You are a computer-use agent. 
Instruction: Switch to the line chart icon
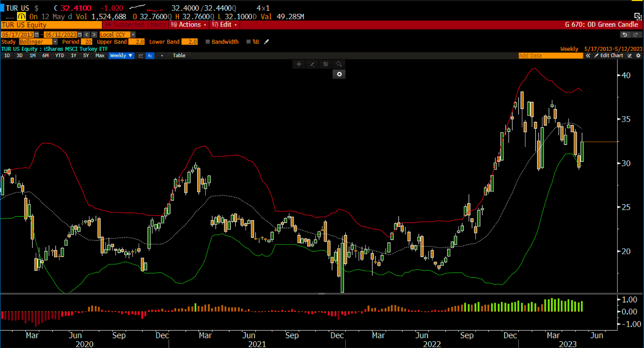click(141, 56)
